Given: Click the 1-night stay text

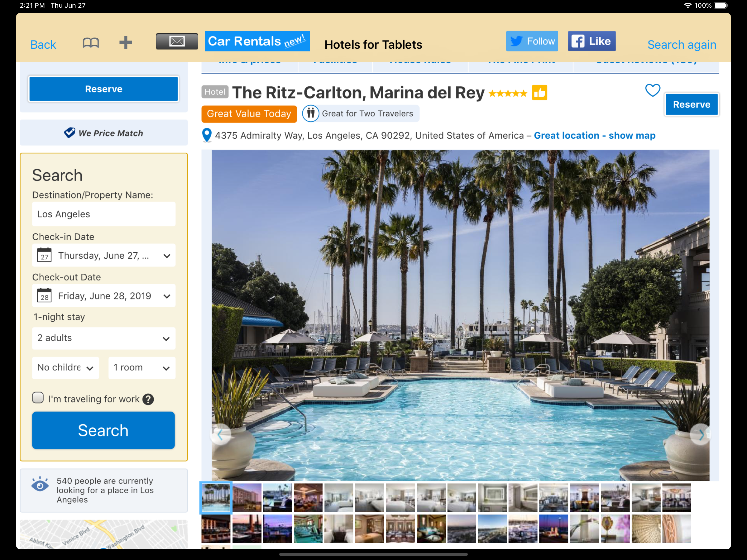Looking at the screenshot, I should click(x=59, y=317).
